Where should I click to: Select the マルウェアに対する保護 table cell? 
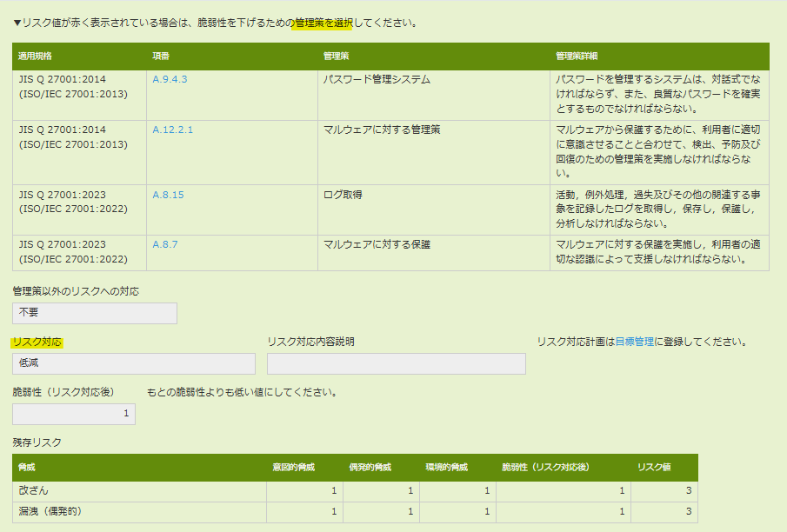[377, 244]
